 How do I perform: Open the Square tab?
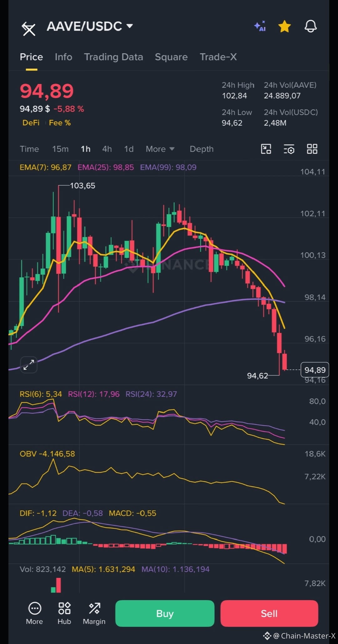coord(171,57)
